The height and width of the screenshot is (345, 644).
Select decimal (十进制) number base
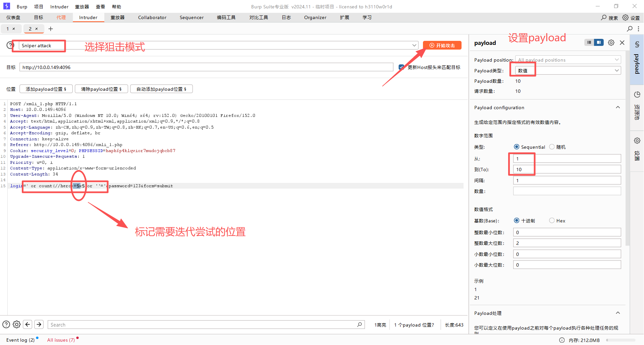[517, 220]
